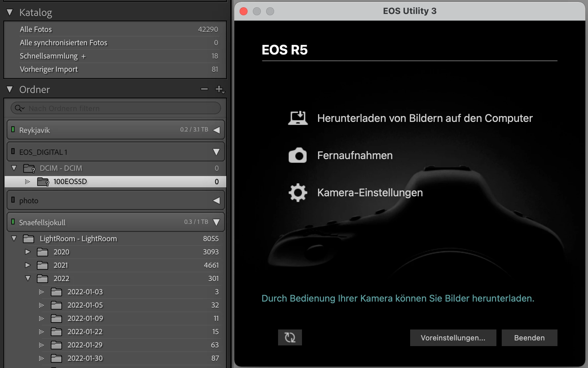Click the folder icon of 2022-01-22
588x368 pixels.
coord(56,332)
